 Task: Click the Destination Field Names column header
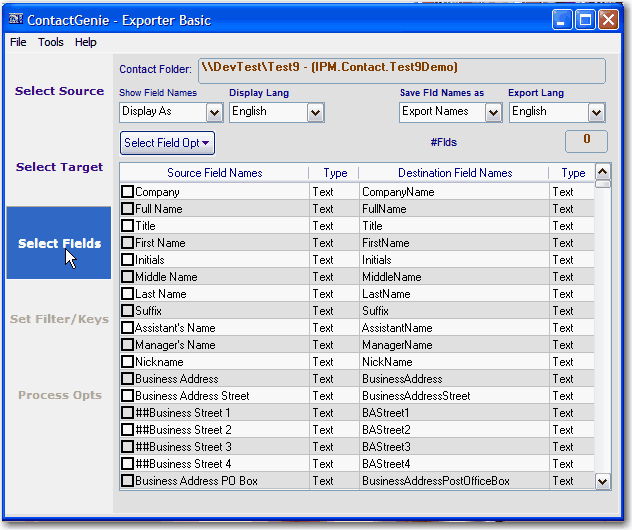tap(455, 173)
